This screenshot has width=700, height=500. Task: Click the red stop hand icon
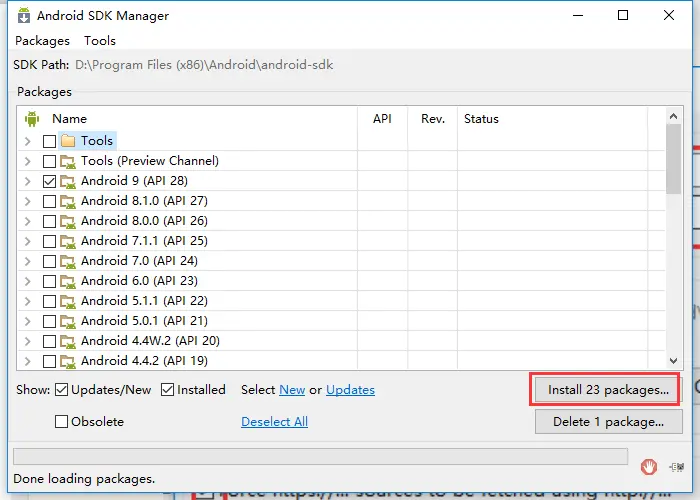[649, 467]
